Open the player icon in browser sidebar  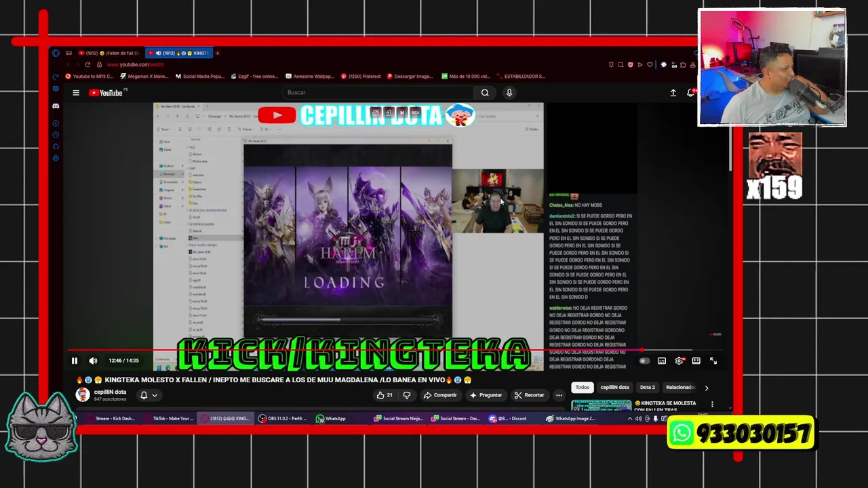tap(56, 123)
